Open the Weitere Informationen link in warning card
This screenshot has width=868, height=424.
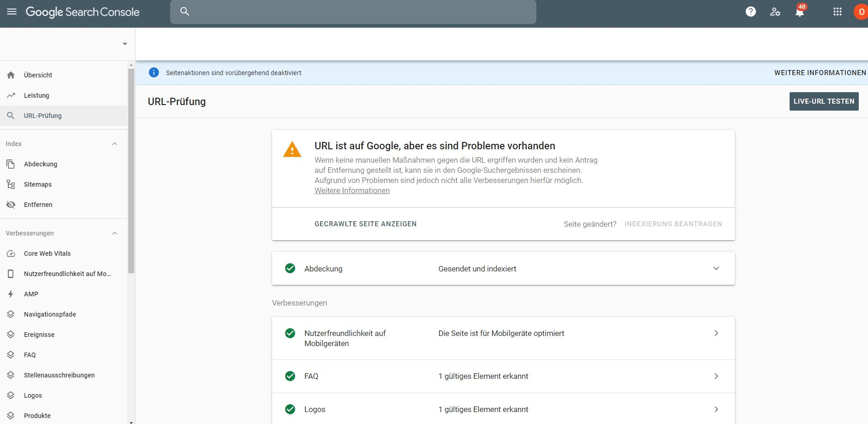352,190
